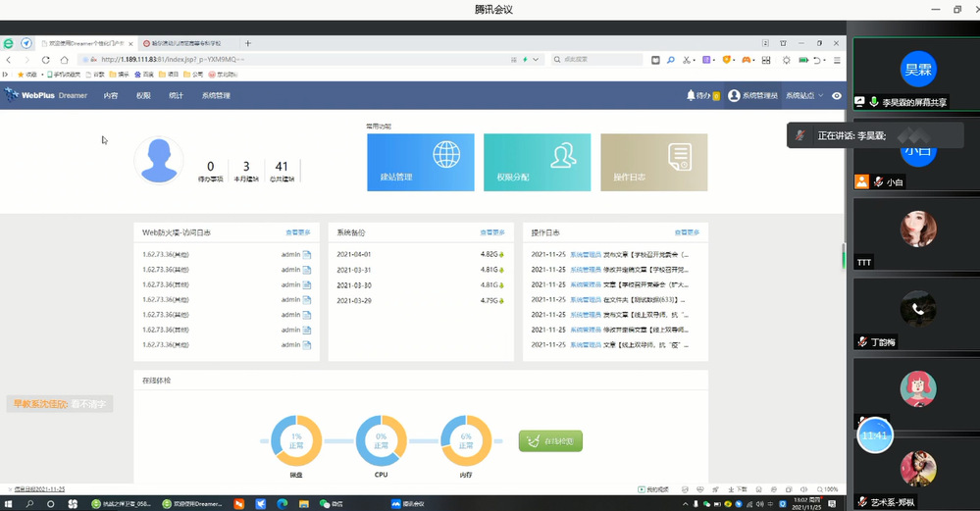The width and height of the screenshot is (980, 511).
Task: Click the download icon beside first 系统备份 entry
Action: (501, 255)
